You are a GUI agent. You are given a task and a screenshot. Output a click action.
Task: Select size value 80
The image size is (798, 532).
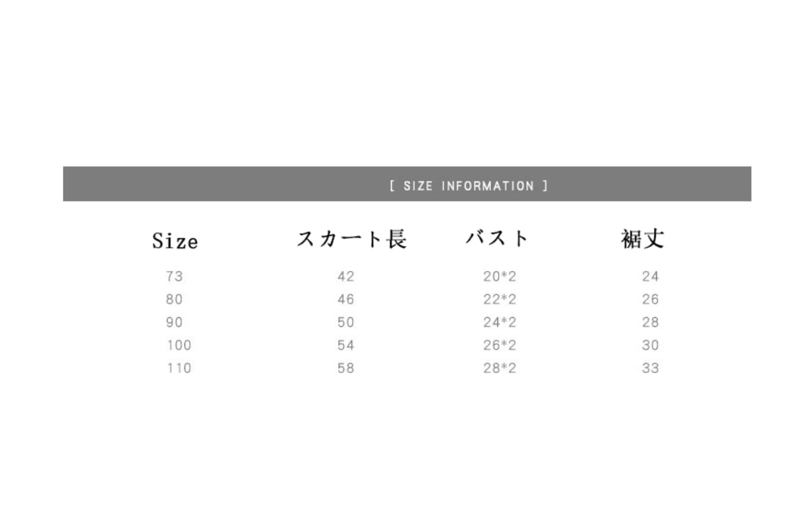point(174,299)
